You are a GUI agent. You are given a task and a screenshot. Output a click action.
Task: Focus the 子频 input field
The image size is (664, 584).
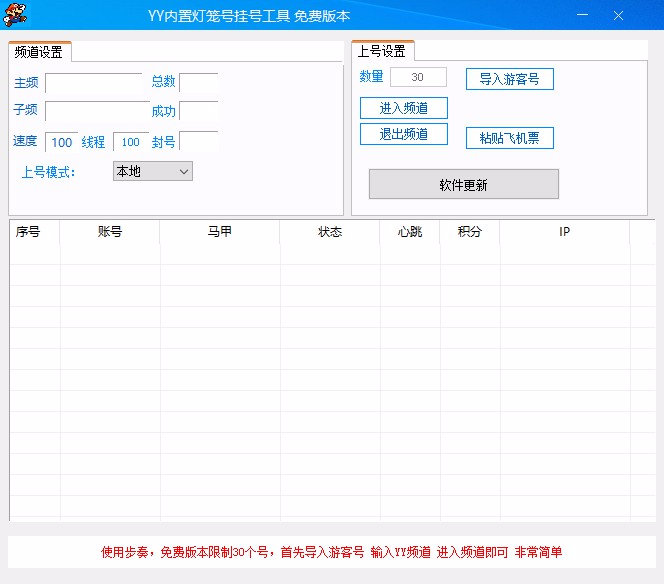click(97, 111)
